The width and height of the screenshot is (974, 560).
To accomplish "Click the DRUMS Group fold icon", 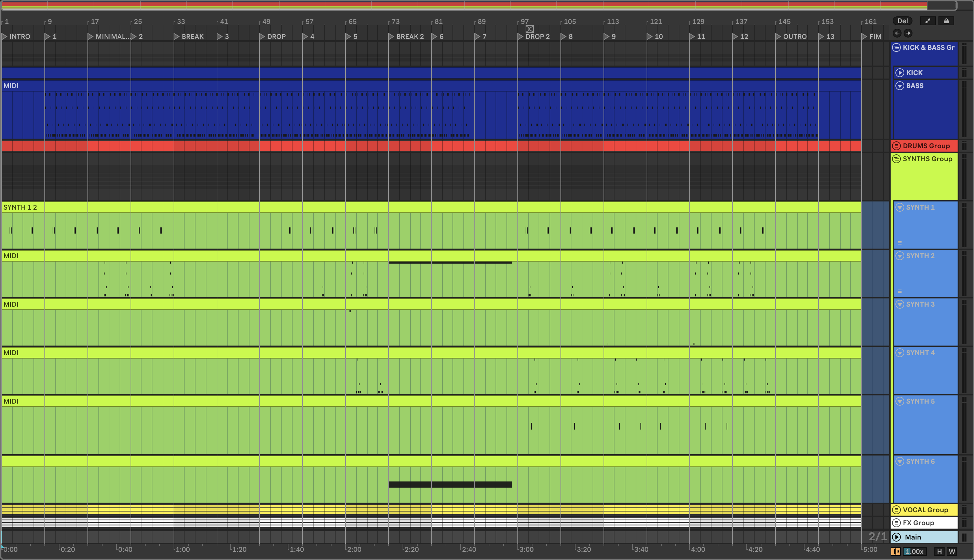I will click(x=896, y=146).
